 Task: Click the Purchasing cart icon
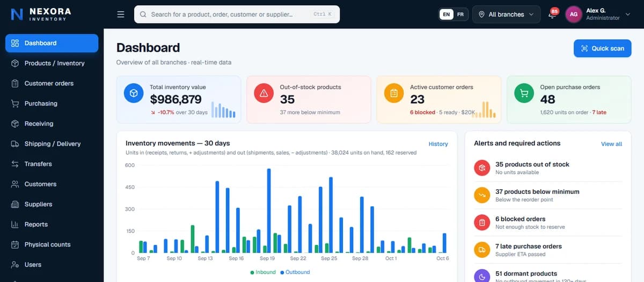pos(15,104)
